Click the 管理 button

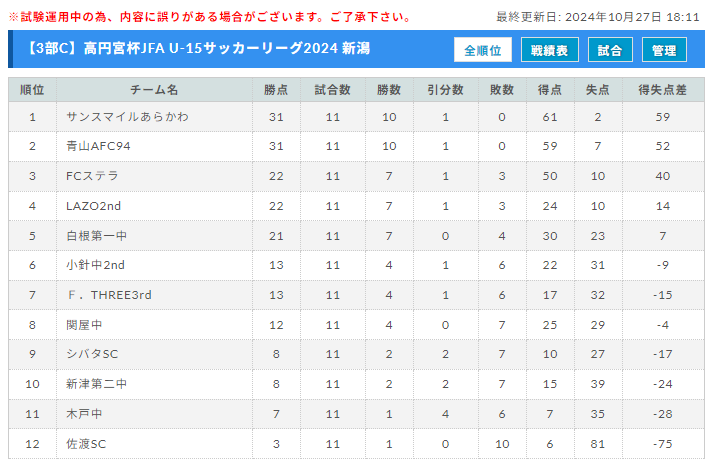coord(664,50)
